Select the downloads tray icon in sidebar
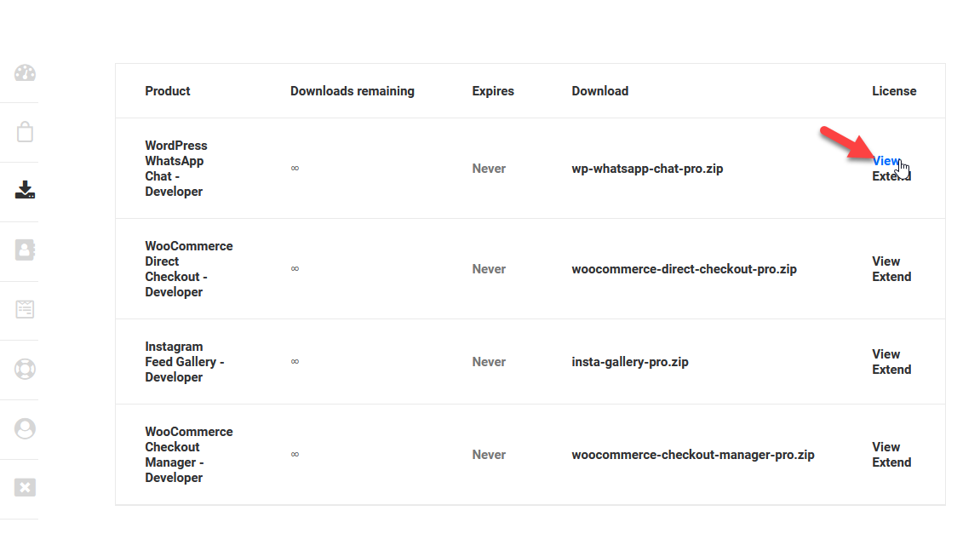Screen dimensions: 980x551 [25, 190]
